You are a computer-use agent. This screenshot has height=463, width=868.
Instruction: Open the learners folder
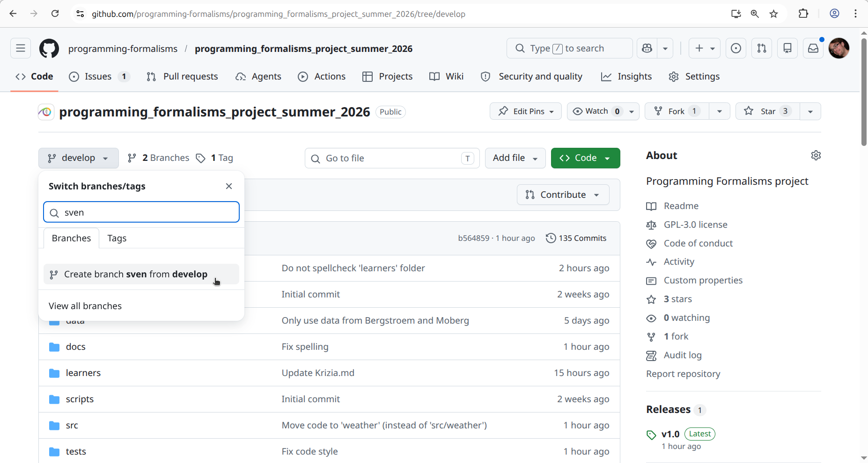pos(83,373)
